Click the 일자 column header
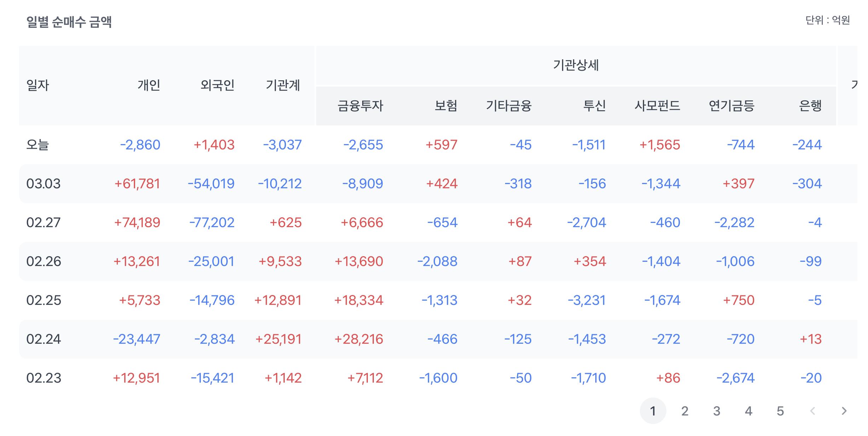 coord(37,85)
